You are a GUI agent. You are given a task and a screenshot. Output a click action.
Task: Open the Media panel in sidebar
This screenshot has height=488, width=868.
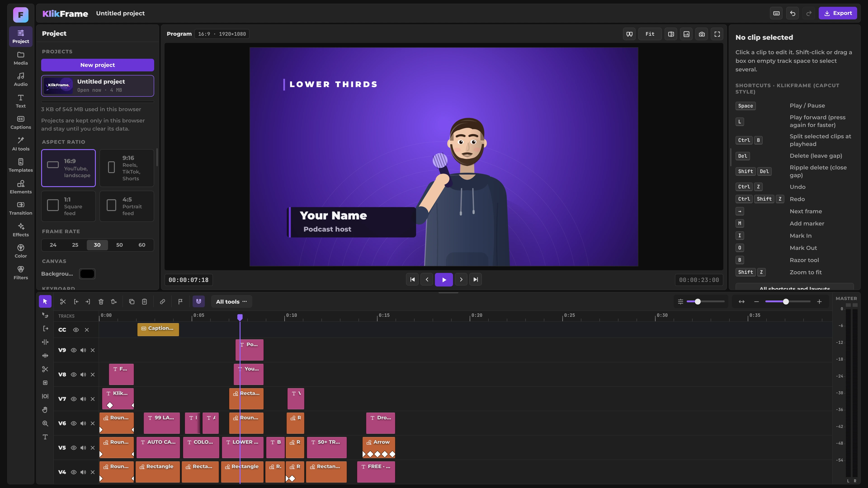tap(21, 58)
